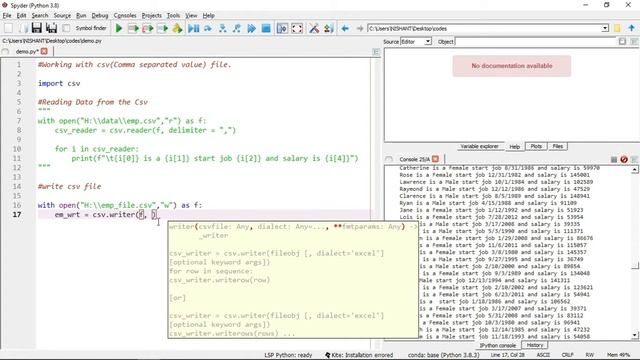Image resolution: width=640 pixels, height=360 pixels.
Task: Click the console scrollbar down arrow
Action: (x=634, y=336)
